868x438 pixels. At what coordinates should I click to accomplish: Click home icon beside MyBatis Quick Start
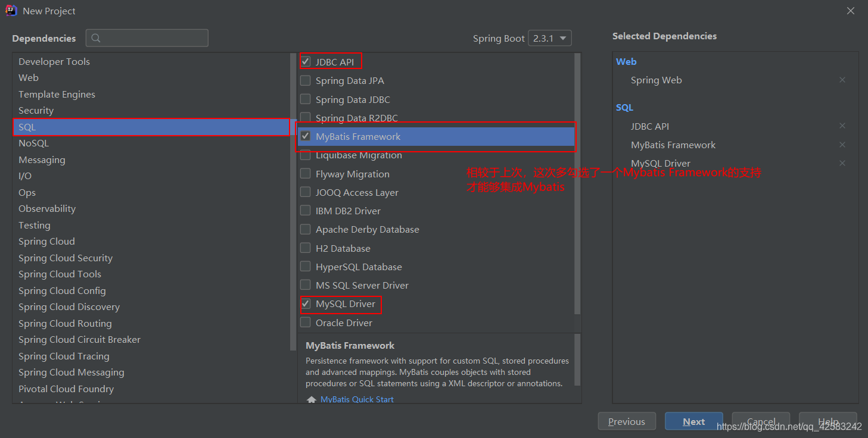pyautogui.click(x=311, y=400)
